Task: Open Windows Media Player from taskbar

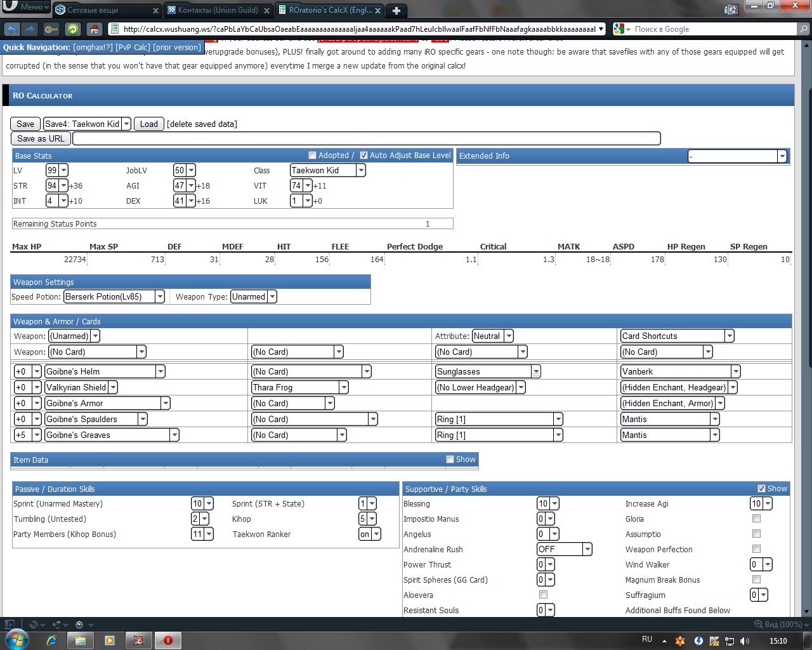Action: coord(110,640)
